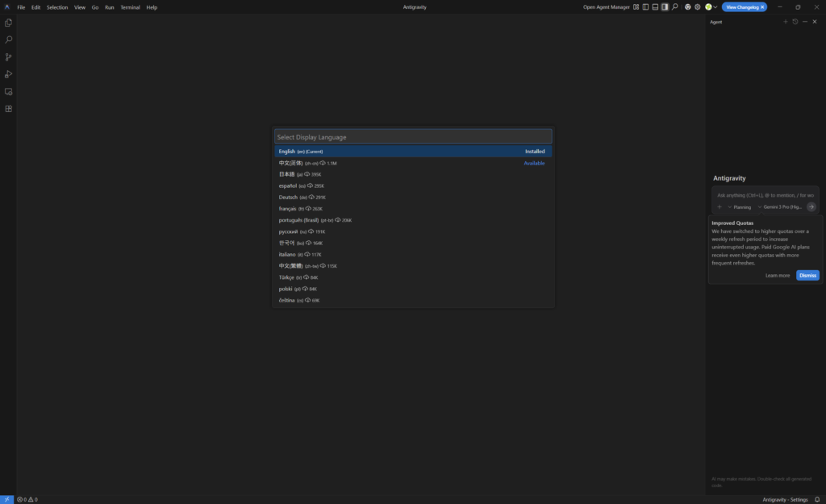
Task: Open agent conversation history clock icon
Action: coord(795,22)
